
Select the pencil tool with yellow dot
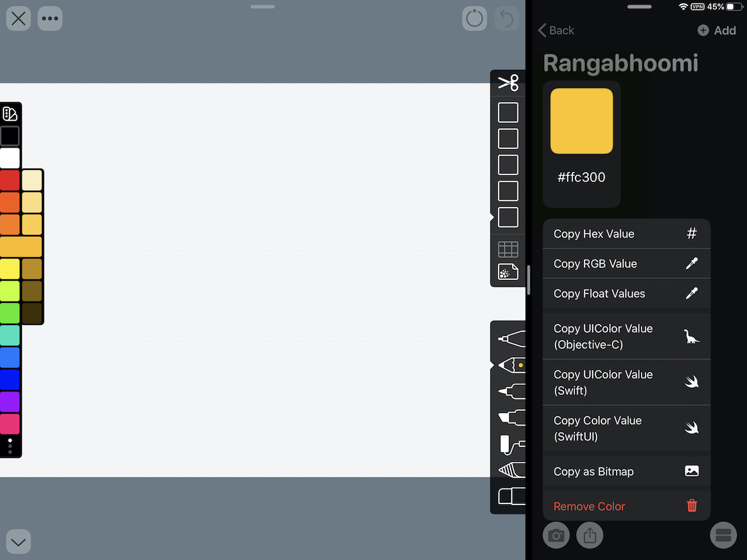click(x=512, y=365)
